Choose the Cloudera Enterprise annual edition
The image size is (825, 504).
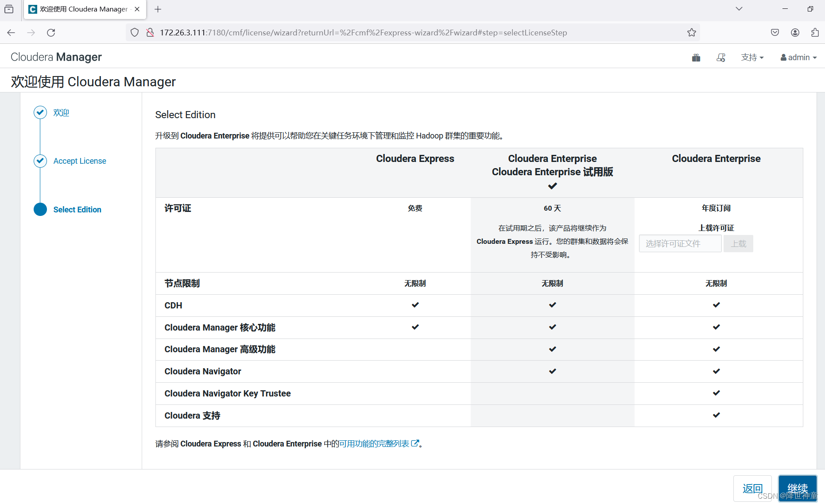(x=716, y=158)
